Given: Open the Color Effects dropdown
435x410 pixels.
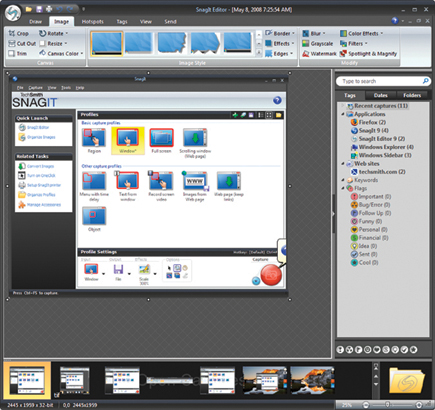Looking at the screenshot, I should pyautogui.click(x=361, y=33).
